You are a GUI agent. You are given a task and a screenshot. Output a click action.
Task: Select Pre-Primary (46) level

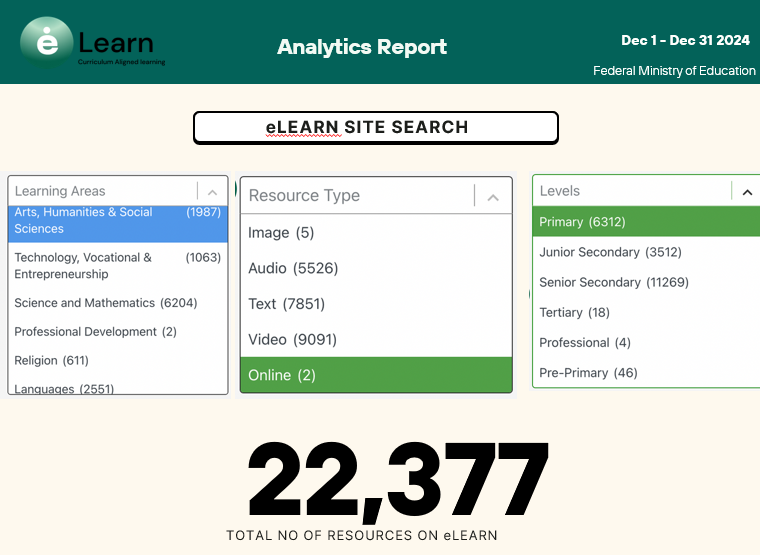(x=646, y=373)
